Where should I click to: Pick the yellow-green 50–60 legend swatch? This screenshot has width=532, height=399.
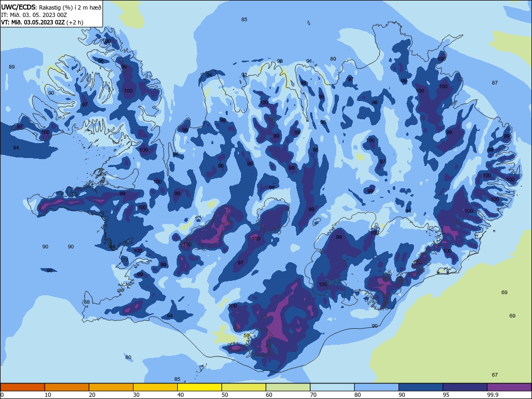[x=244, y=387]
